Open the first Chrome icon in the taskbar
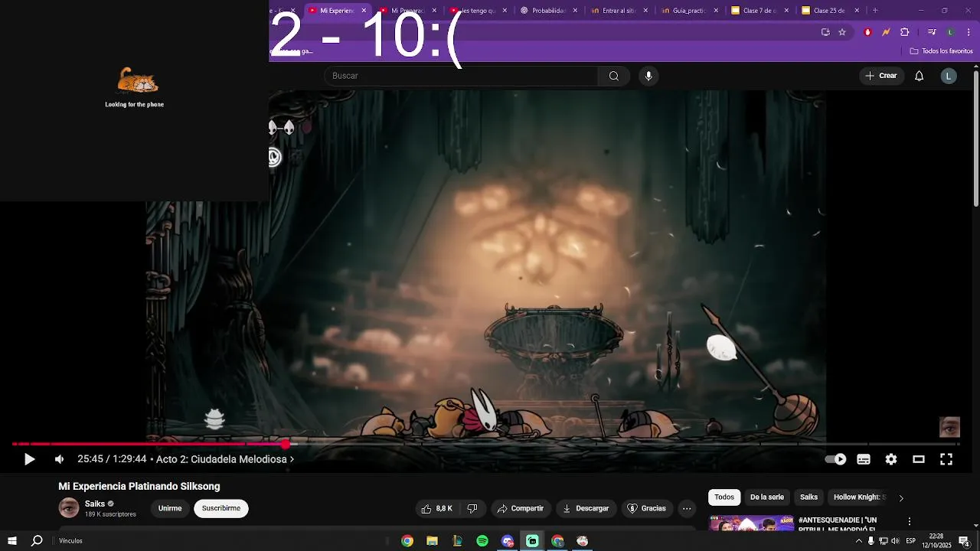 pos(407,541)
